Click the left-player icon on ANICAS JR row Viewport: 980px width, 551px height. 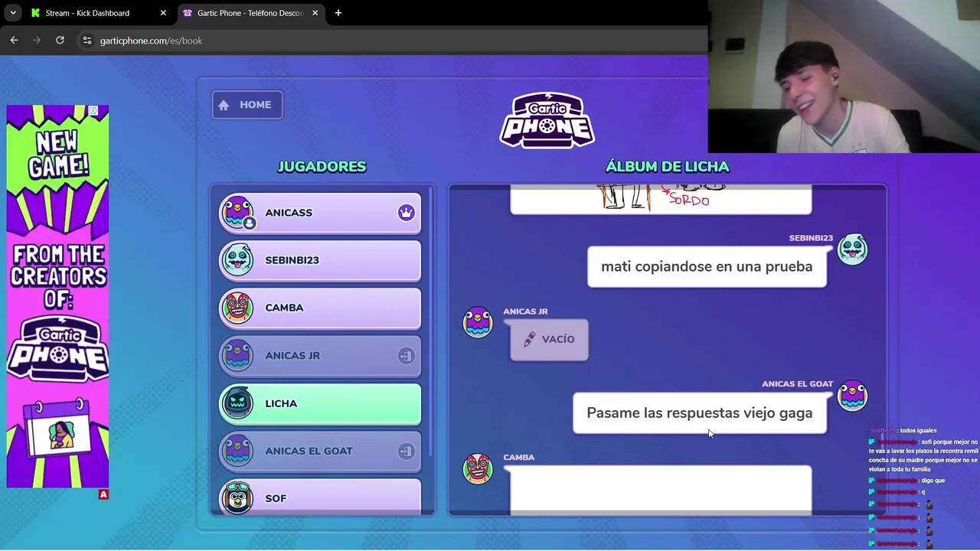point(406,356)
